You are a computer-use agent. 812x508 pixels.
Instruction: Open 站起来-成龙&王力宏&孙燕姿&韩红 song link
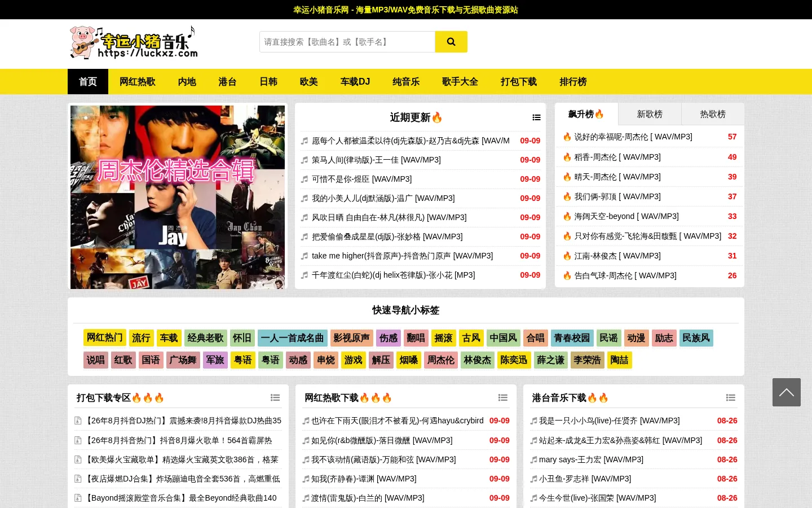[620, 440]
